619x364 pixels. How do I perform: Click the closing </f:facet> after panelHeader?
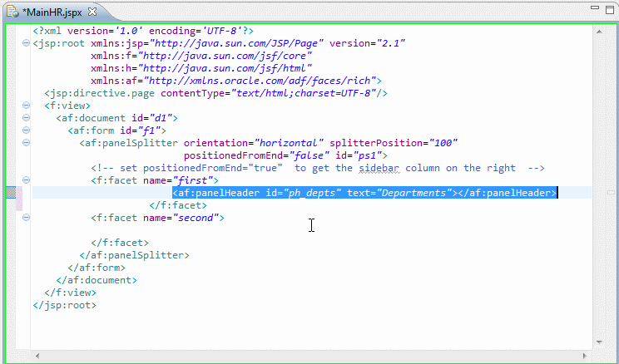tap(178, 205)
